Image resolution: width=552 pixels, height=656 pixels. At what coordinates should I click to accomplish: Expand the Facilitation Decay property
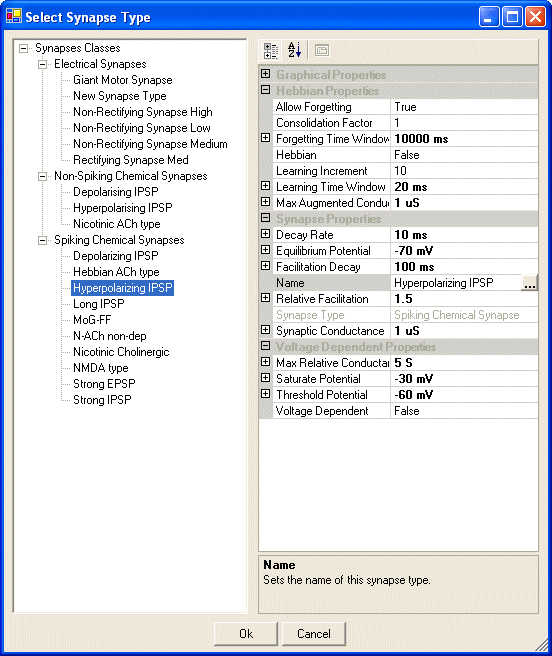265,266
